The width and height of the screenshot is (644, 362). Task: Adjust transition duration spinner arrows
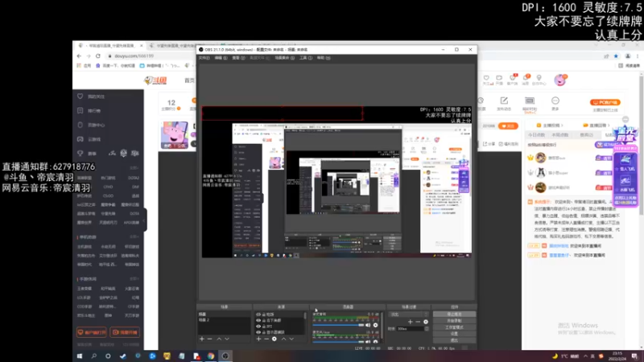coord(427,329)
